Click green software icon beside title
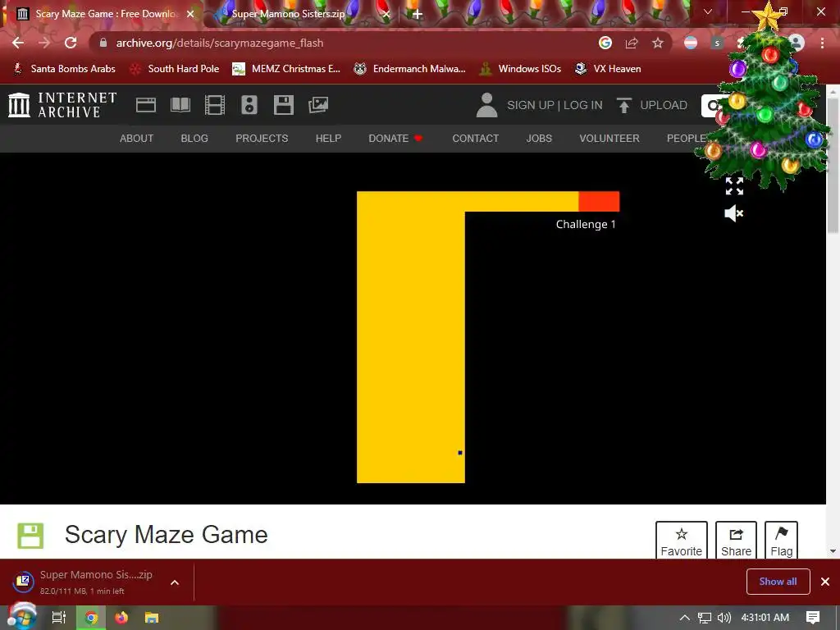 (x=30, y=536)
